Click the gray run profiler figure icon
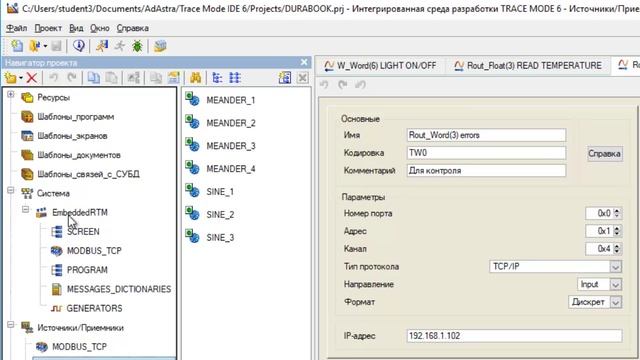 pos(120,46)
